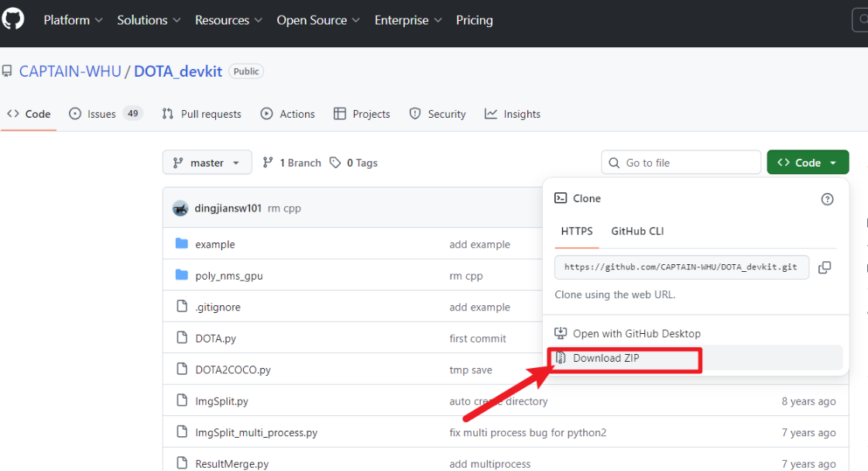The height and width of the screenshot is (471, 868).
Task: Open the dingjiansw101 author link
Action: point(228,208)
